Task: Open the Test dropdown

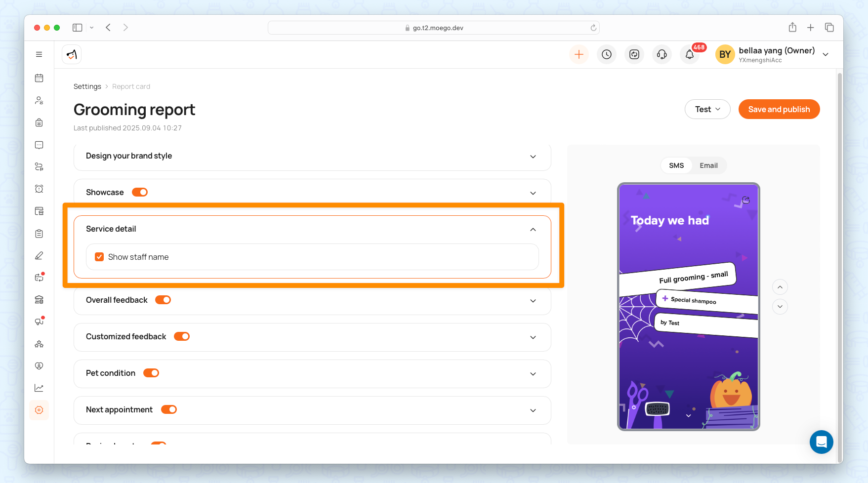Action: click(x=707, y=109)
